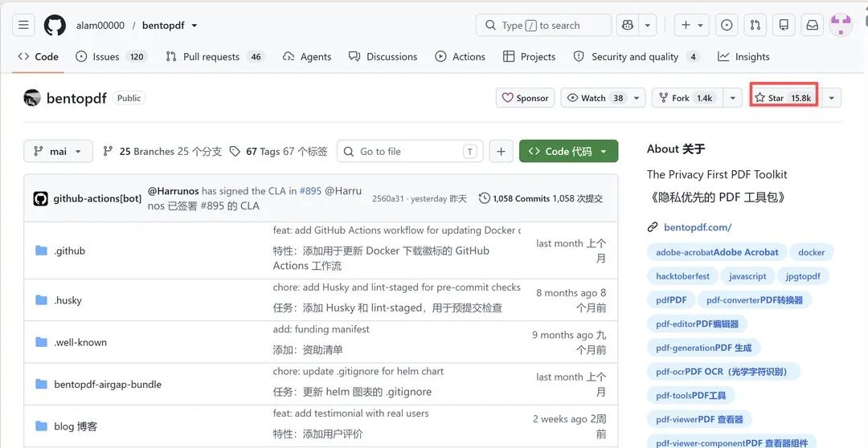Focus the Type / to search field

pyautogui.click(x=543, y=26)
